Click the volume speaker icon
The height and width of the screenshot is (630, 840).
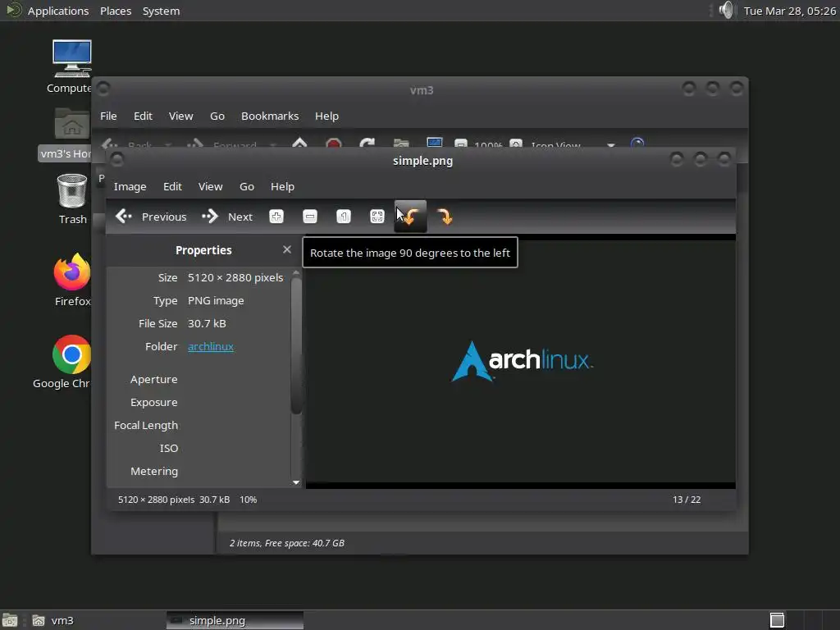pos(727,10)
